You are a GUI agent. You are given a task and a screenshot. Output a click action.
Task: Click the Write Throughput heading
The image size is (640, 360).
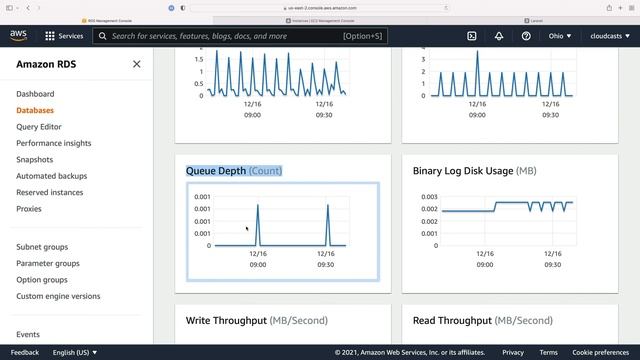click(257, 320)
